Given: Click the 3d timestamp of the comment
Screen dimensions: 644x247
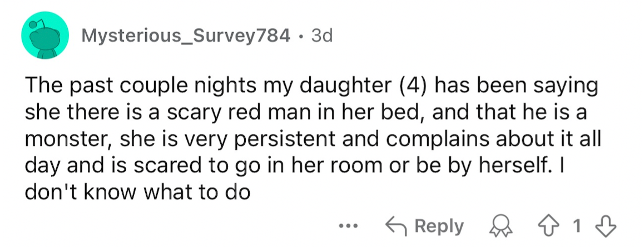Looking at the screenshot, I should pyautogui.click(x=322, y=36).
